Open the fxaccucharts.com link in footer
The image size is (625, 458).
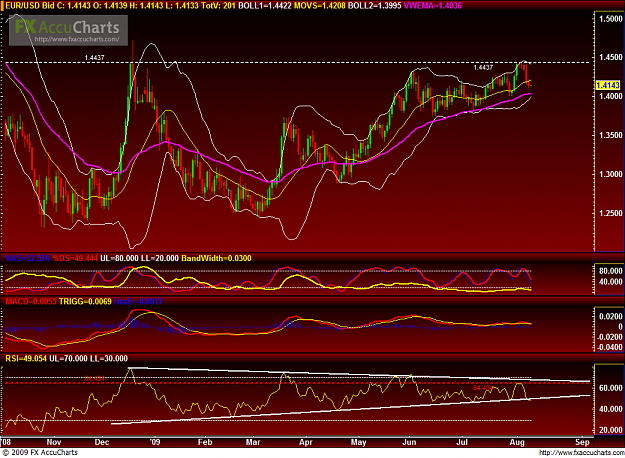582,453
